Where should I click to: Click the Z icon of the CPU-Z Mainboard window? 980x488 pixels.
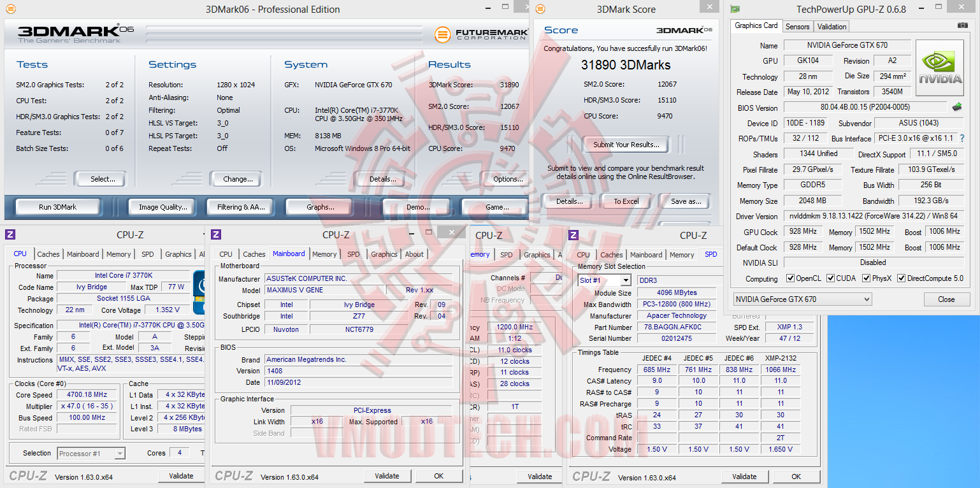[216, 234]
